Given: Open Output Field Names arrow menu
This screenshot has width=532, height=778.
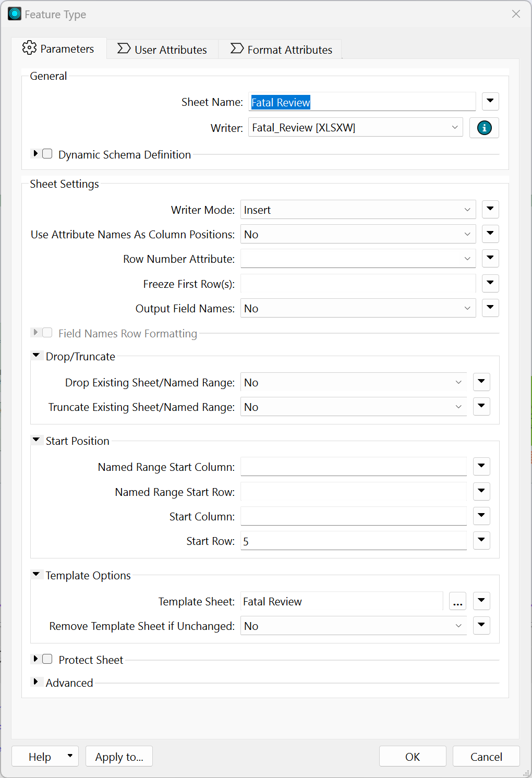Looking at the screenshot, I should pos(490,308).
